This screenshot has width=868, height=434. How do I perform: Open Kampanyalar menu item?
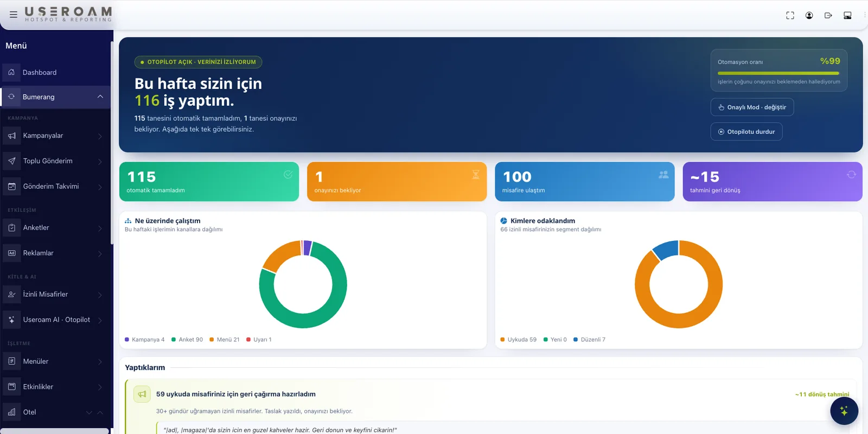point(55,136)
